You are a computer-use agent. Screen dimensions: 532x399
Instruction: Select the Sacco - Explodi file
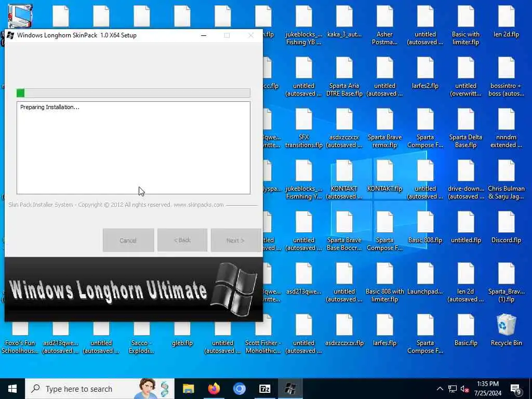tap(141, 338)
